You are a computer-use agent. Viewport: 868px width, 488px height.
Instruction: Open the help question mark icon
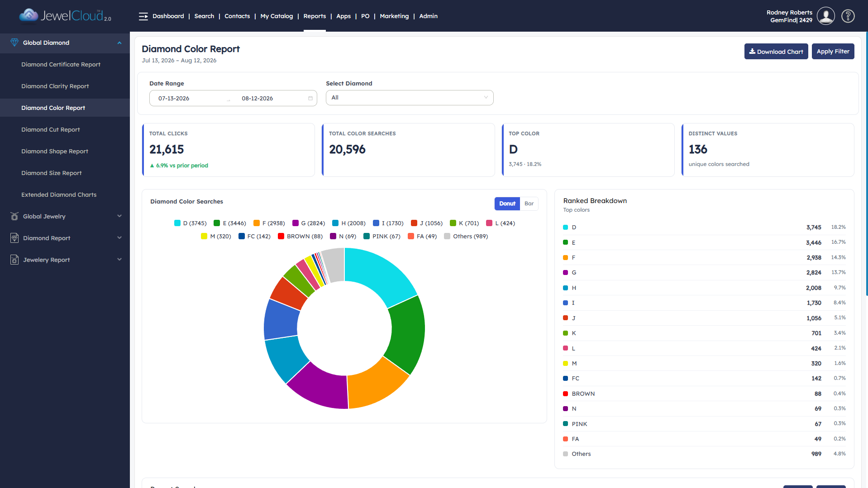click(x=848, y=16)
